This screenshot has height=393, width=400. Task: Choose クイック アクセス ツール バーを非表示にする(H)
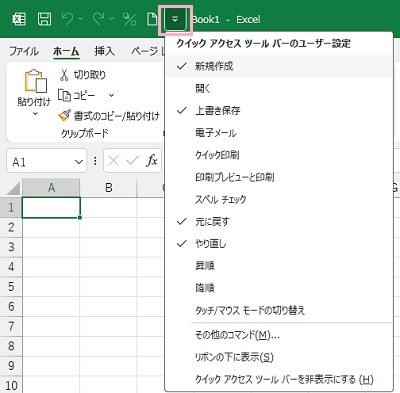coord(279,379)
